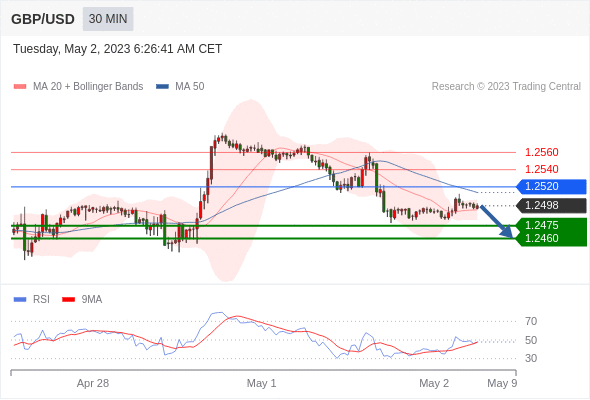Toggle the RSI legend label
The width and height of the screenshot is (590, 400).
point(41,300)
